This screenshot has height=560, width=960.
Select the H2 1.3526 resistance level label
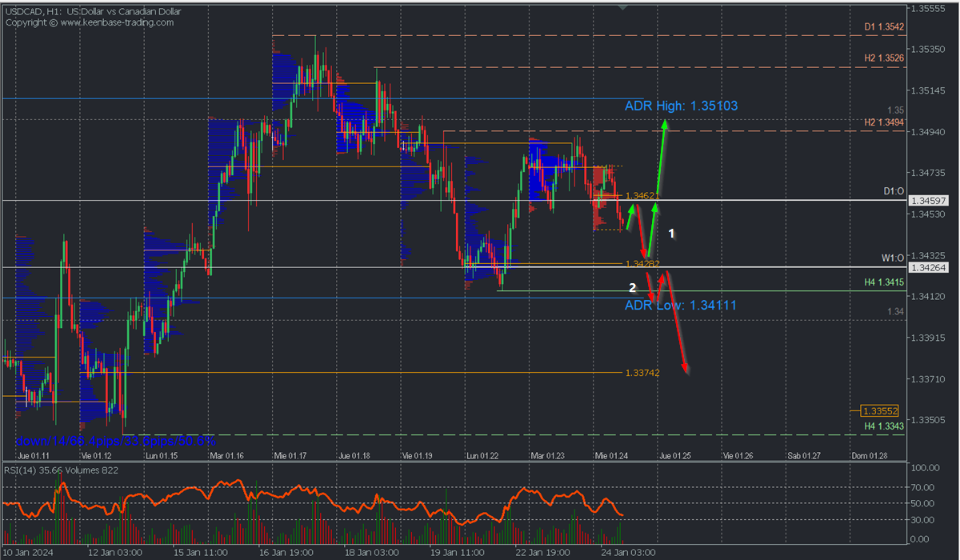pos(884,58)
